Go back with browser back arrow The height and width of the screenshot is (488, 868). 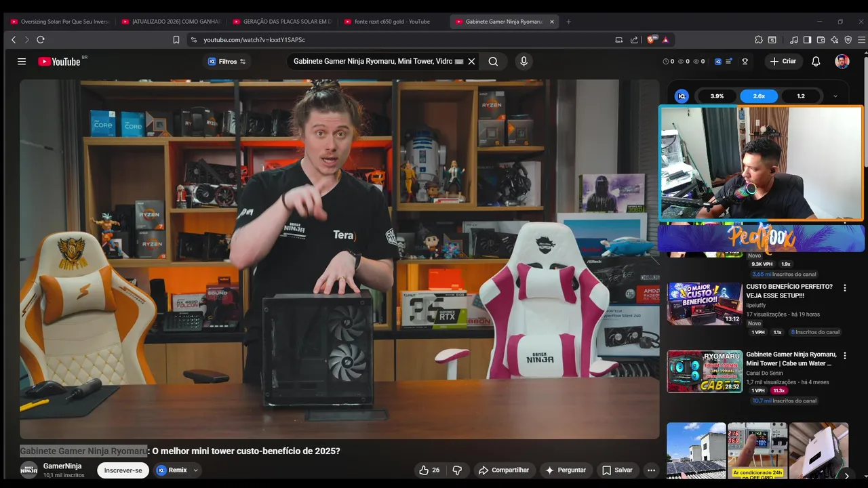point(14,40)
